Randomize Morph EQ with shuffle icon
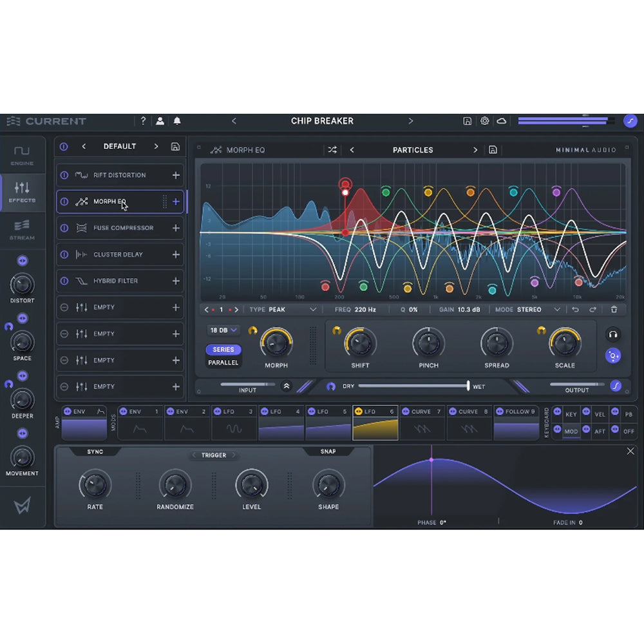 coord(332,150)
